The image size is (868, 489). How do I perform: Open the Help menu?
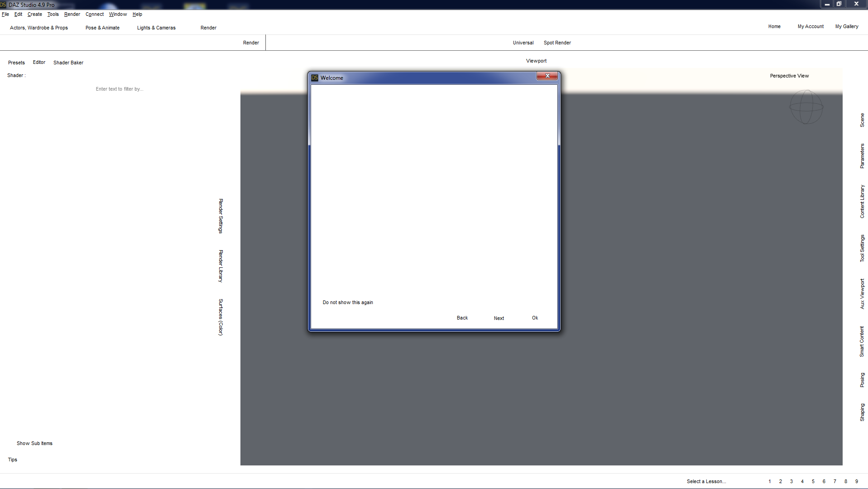137,15
